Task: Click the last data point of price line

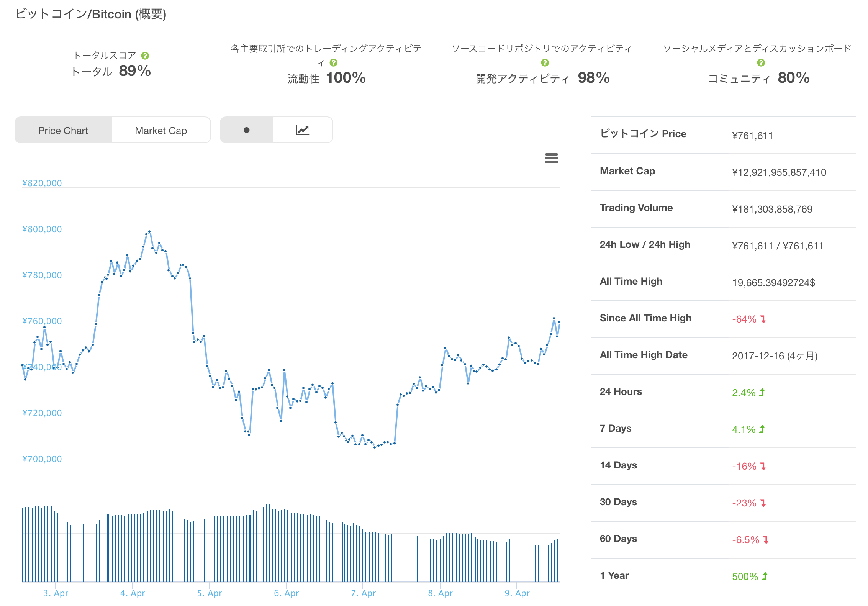Action: [560, 322]
